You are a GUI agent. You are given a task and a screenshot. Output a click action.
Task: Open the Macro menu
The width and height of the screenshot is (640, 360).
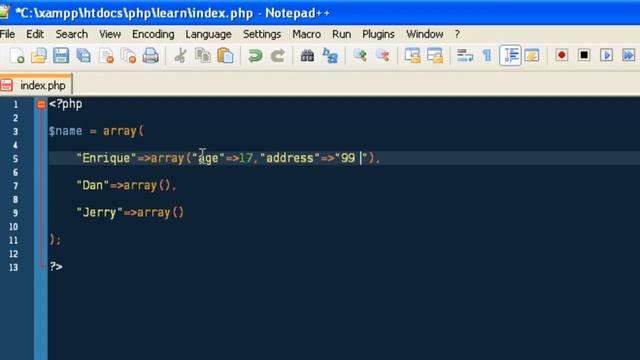click(x=307, y=34)
